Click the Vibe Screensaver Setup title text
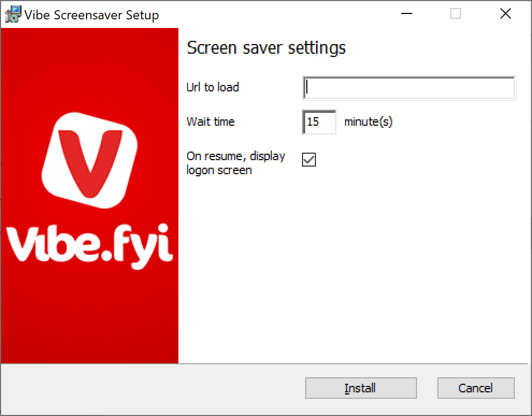Viewport: 532px width, 416px height. 91,15
